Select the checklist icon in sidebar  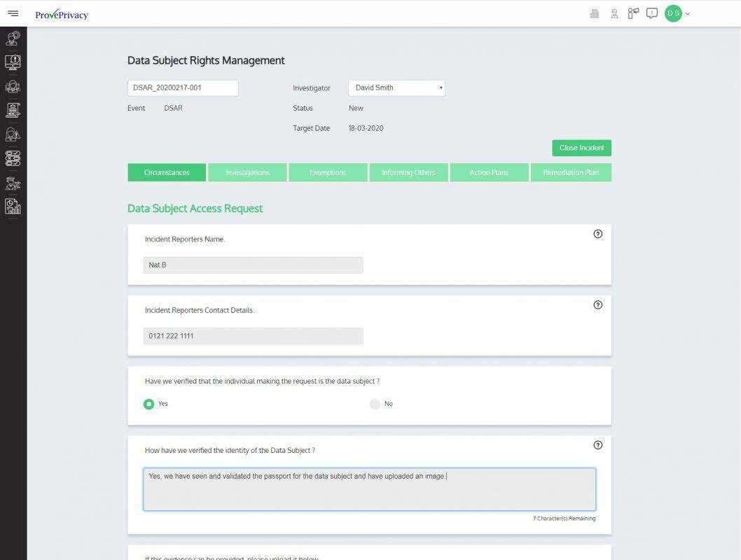coord(13,158)
